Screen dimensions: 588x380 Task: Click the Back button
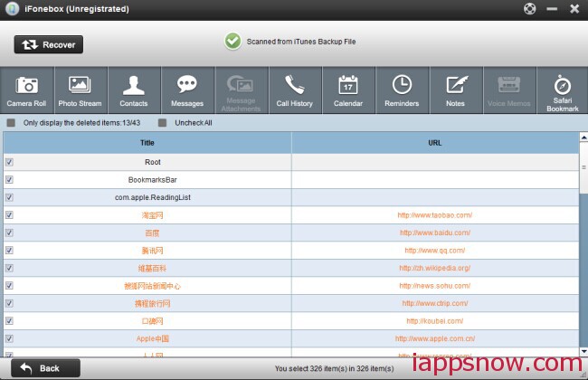point(45,368)
